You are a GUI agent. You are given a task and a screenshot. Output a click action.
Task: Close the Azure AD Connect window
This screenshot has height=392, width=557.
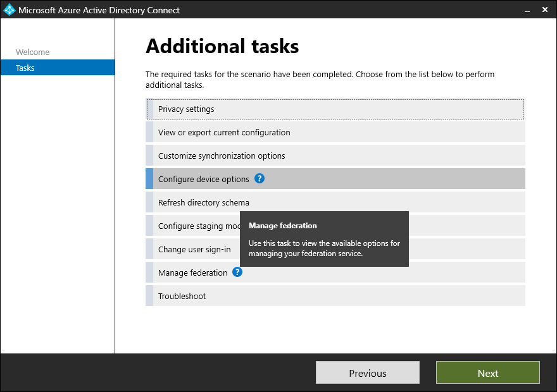[545, 10]
